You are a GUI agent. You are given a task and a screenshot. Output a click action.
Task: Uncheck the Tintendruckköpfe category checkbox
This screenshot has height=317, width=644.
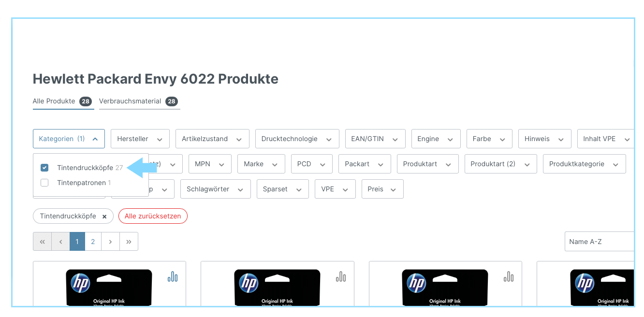(x=44, y=168)
